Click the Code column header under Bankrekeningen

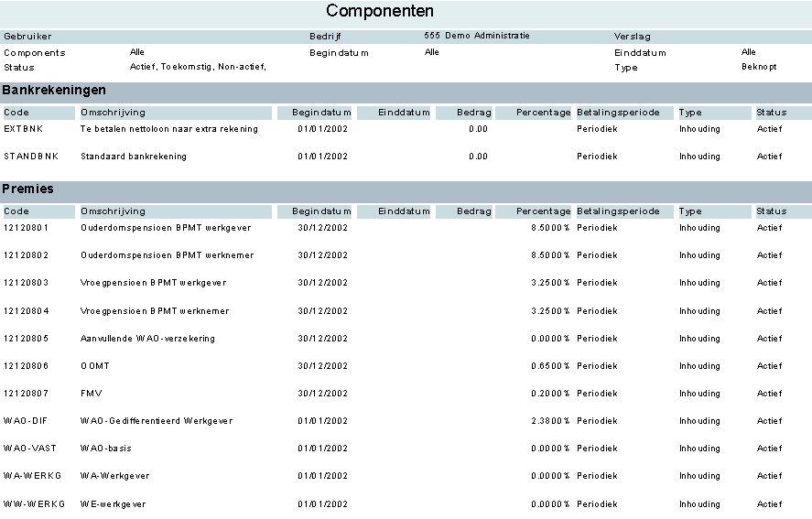pos(16,113)
